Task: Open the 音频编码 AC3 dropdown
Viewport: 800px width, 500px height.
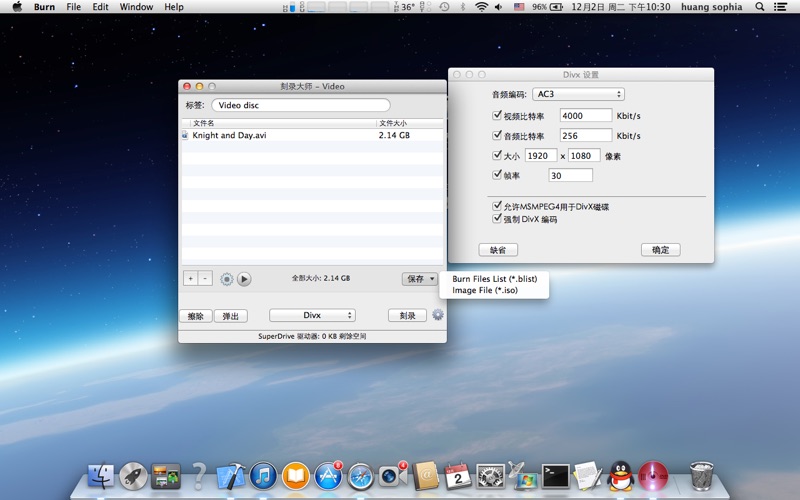Action: (578, 94)
